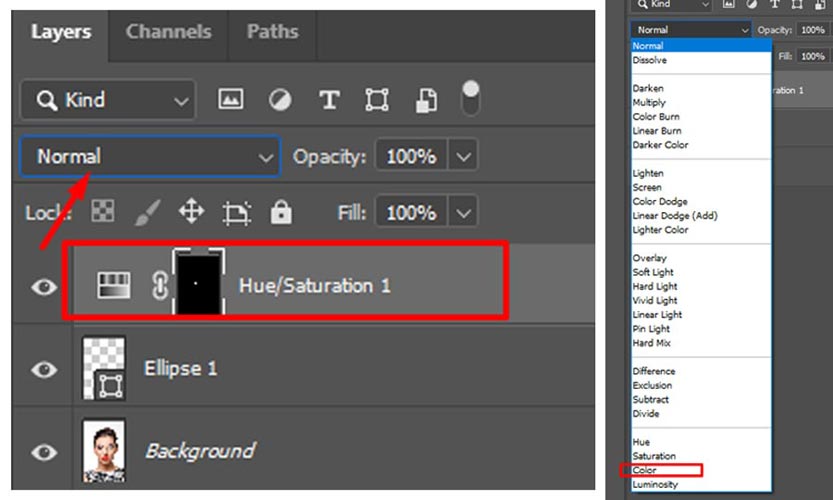
Task: Filter layers by adjustment layer icon
Action: pos(280,100)
